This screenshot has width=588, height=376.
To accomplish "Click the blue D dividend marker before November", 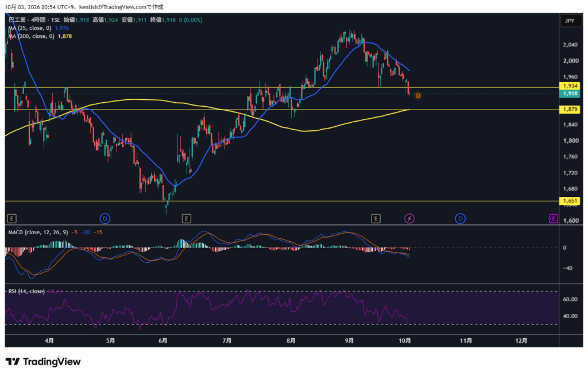I will 460,219.
